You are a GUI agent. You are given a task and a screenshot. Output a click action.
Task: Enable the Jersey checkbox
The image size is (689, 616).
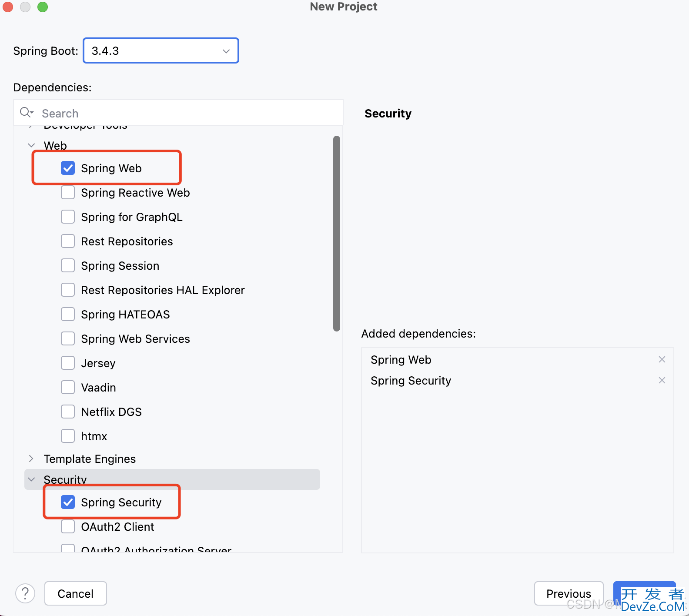pyautogui.click(x=68, y=363)
